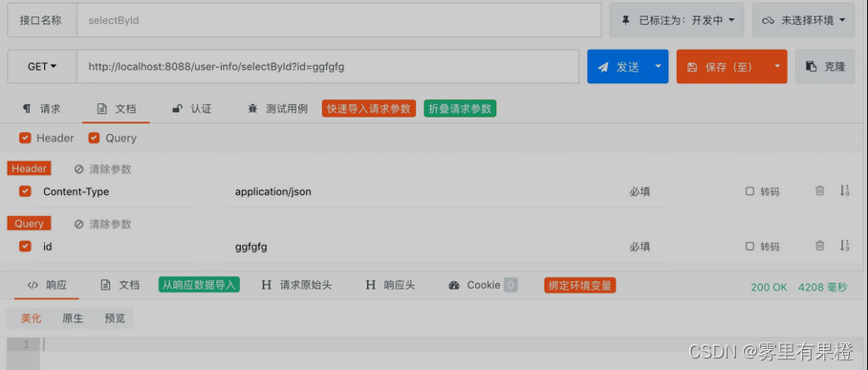Image resolution: width=868 pixels, height=370 pixels.
Task: Select the 响应 response tab
Action: pyautogui.click(x=48, y=285)
